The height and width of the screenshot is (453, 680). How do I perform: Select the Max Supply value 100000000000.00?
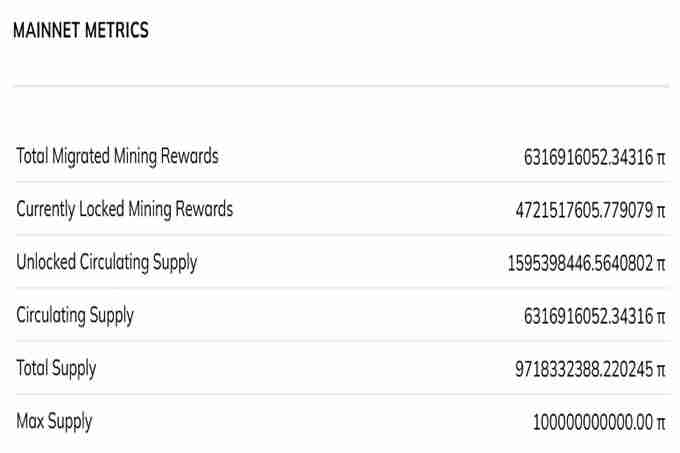[x=593, y=422]
